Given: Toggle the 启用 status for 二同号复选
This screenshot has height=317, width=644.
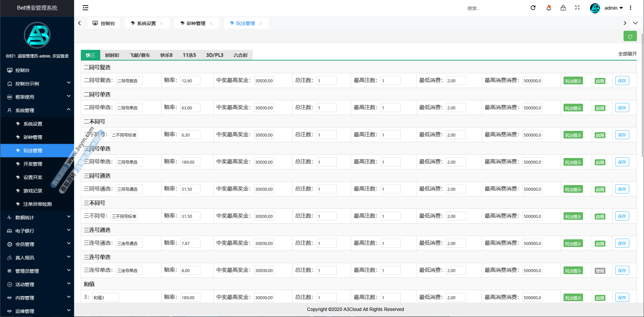Looking at the screenshot, I should pyautogui.click(x=600, y=81).
